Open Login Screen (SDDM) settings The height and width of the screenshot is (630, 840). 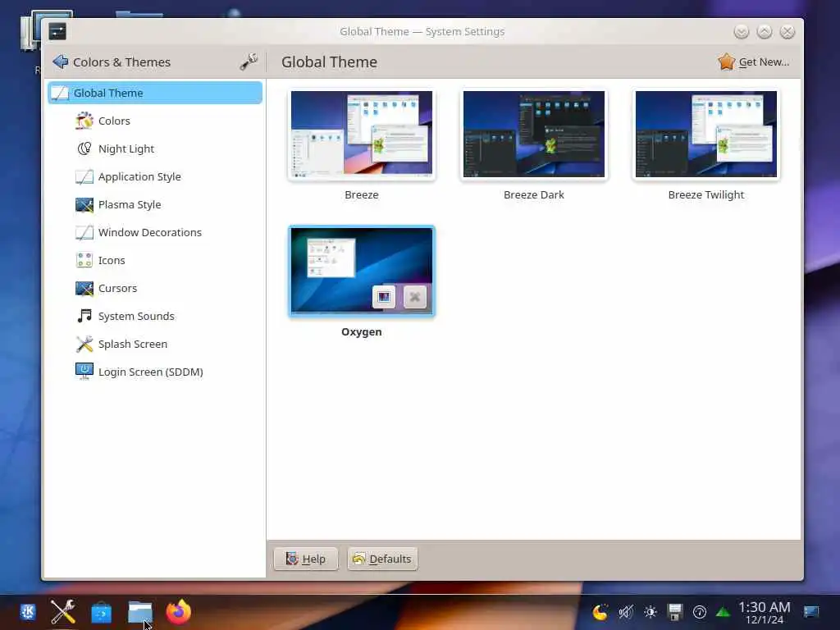click(x=155, y=372)
